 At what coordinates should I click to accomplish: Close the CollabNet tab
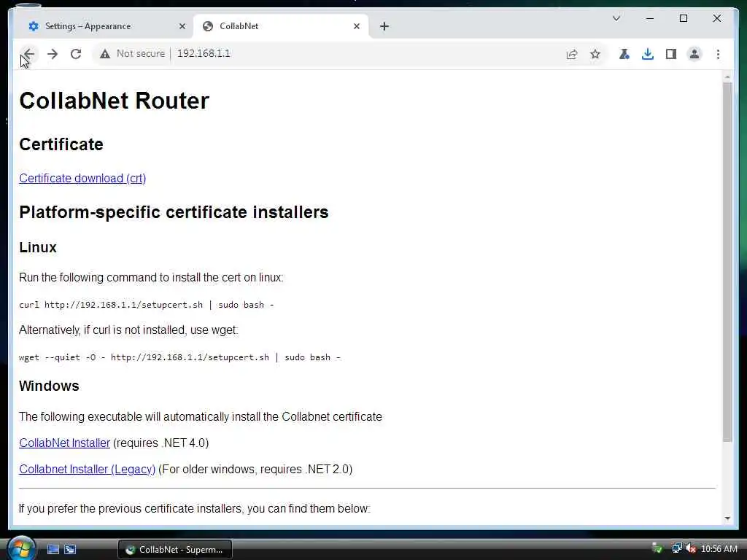[x=356, y=26]
